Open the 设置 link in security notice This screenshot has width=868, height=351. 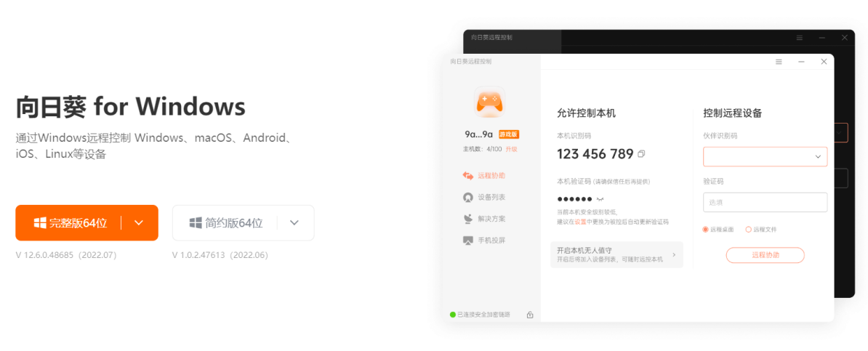click(580, 222)
